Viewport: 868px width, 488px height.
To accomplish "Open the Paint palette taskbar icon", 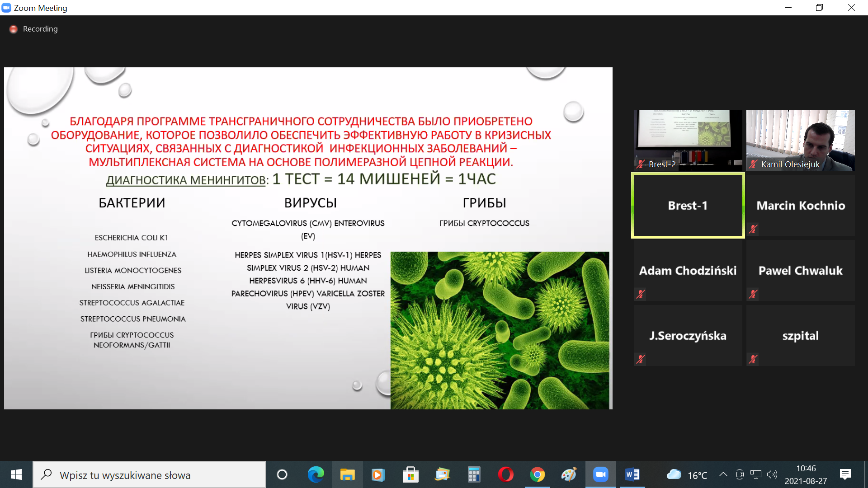I will tap(569, 474).
